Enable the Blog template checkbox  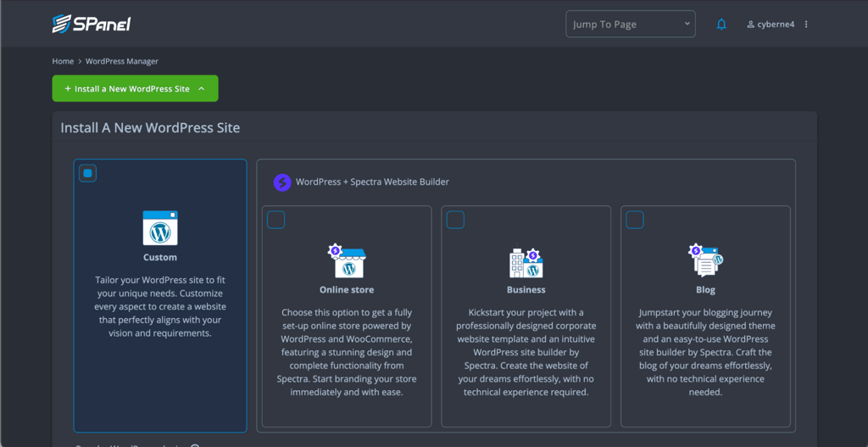[634, 220]
